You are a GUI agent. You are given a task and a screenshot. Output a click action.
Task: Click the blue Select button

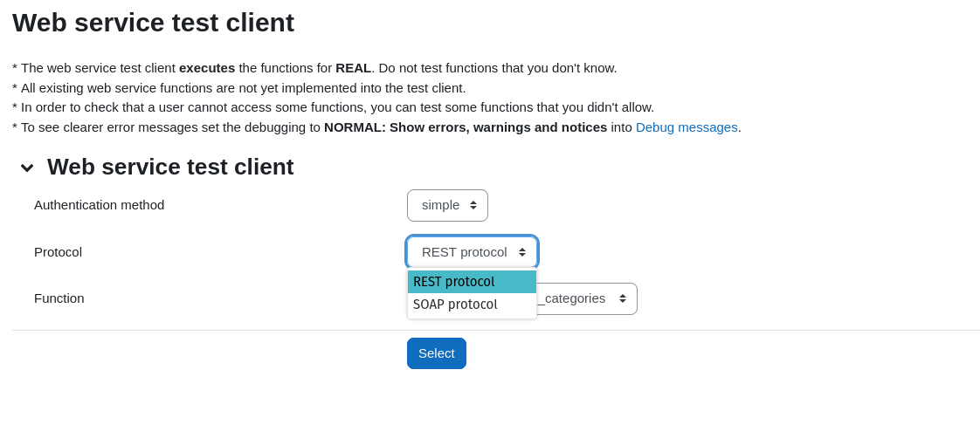[x=436, y=353]
